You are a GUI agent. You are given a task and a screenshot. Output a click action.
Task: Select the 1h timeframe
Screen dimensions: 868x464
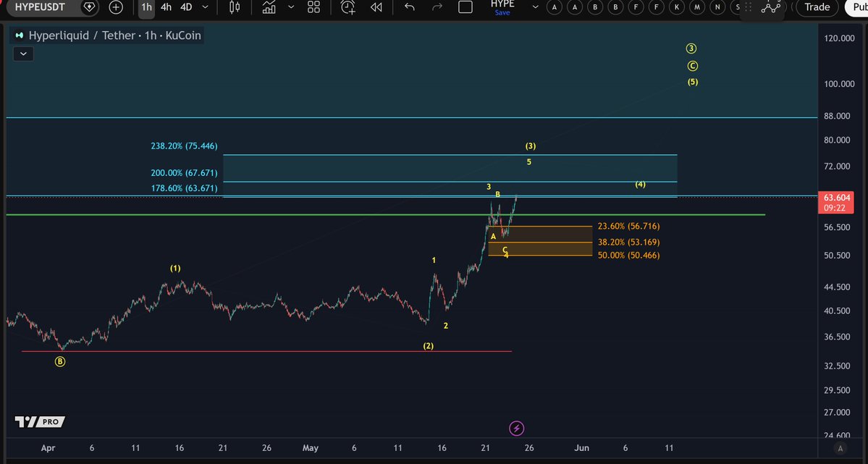pyautogui.click(x=146, y=7)
